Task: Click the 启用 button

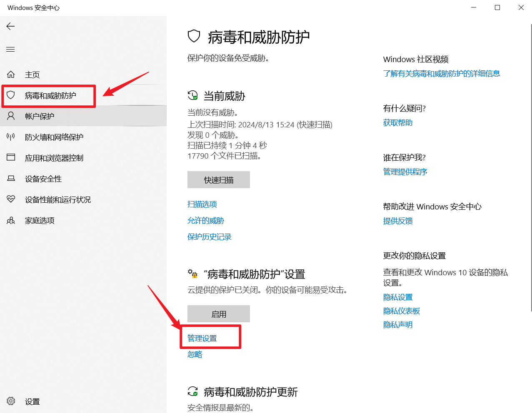Action: click(x=219, y=314)
